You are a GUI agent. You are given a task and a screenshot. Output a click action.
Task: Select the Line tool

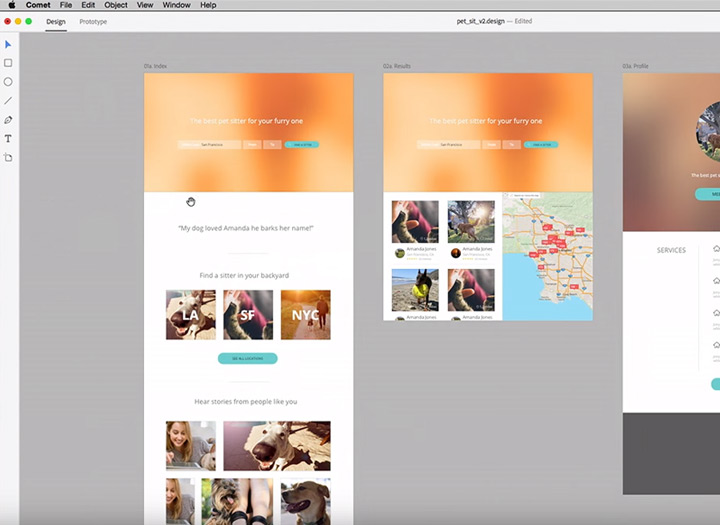pos(8,101)
